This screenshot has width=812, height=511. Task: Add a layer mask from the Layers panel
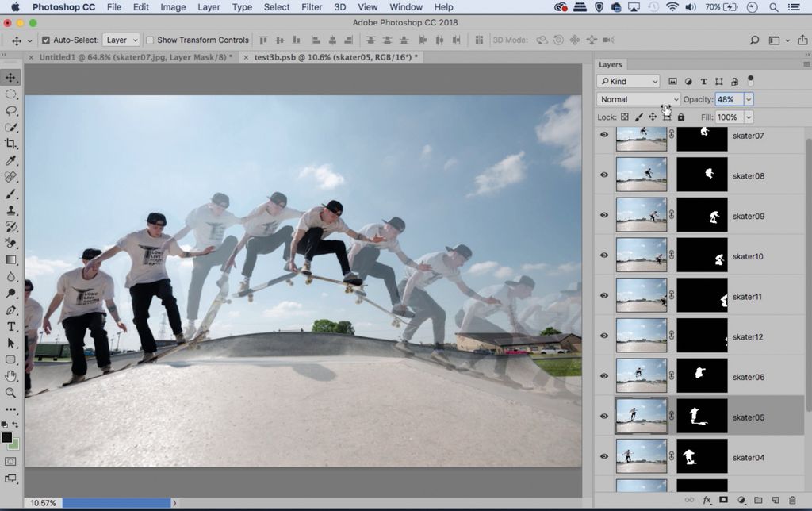723,500
